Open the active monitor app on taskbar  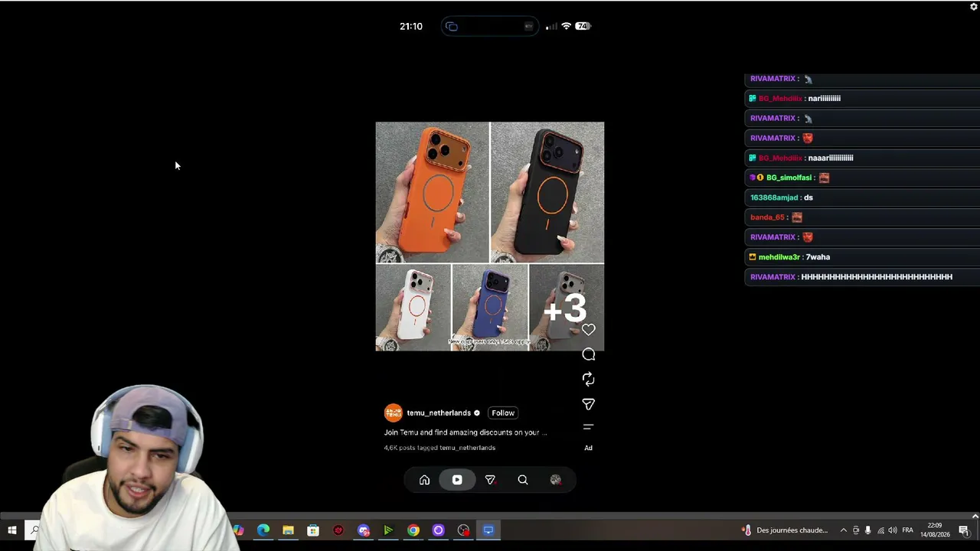[488, 530]
